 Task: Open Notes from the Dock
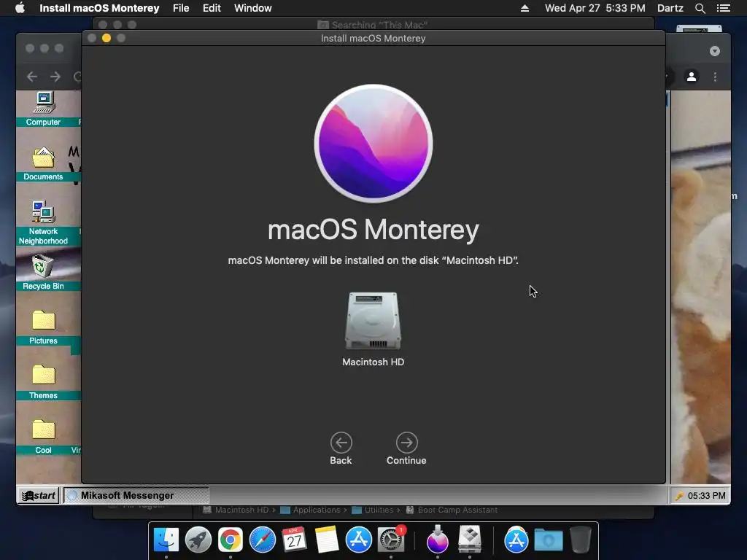pyautogui.click(x=326, y=540)
